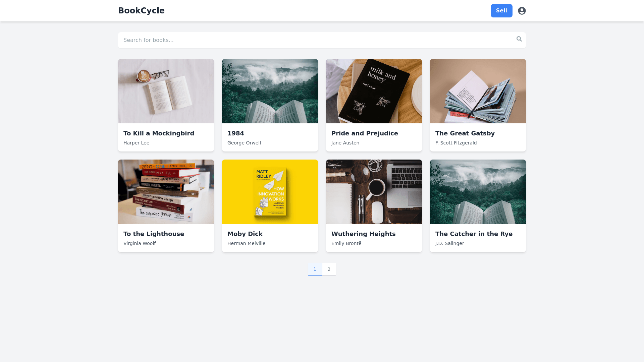
Task: Click The Great Gatsby title text
Action: pyautogui.click(x=465, y=133)
